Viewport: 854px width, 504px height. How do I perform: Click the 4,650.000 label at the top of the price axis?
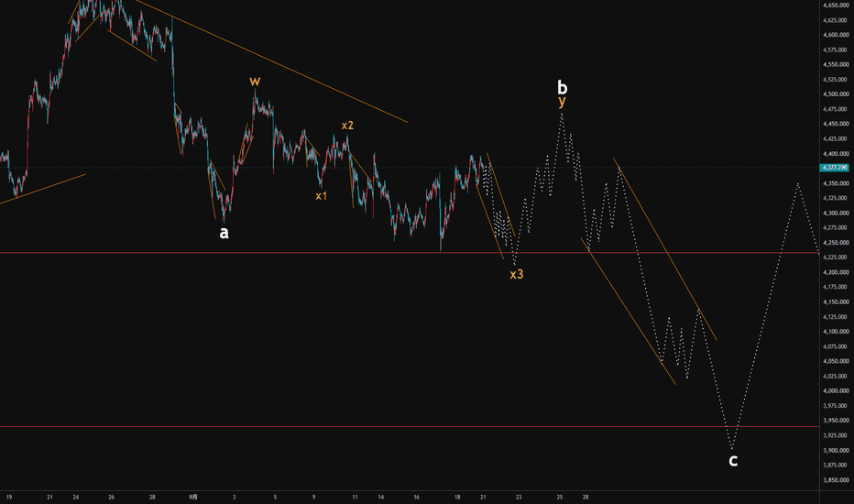835,5
